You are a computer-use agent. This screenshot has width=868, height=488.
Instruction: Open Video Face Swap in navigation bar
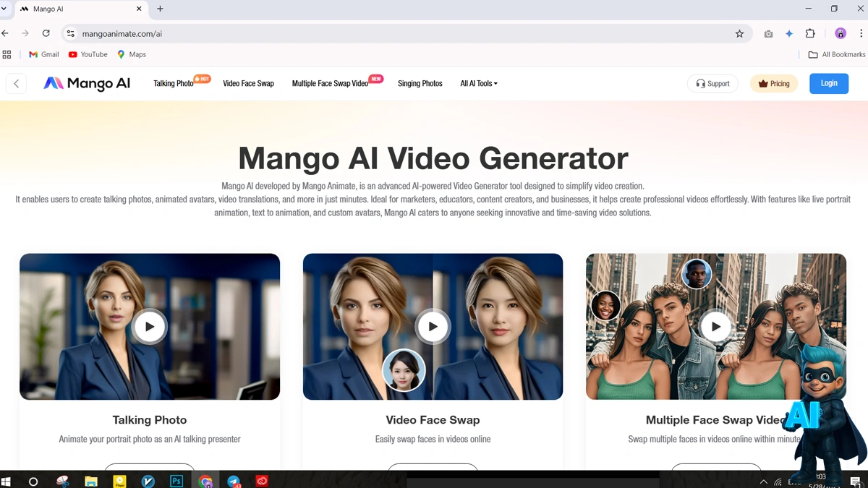[248, 83]
